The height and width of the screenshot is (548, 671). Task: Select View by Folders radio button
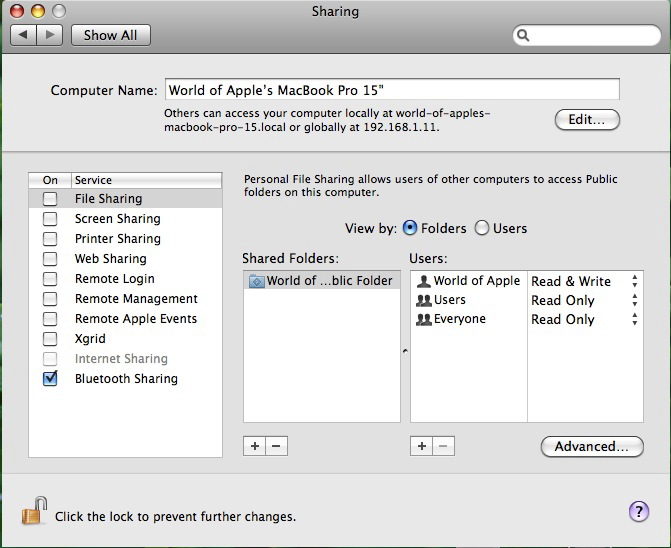[x=410, y=228]
